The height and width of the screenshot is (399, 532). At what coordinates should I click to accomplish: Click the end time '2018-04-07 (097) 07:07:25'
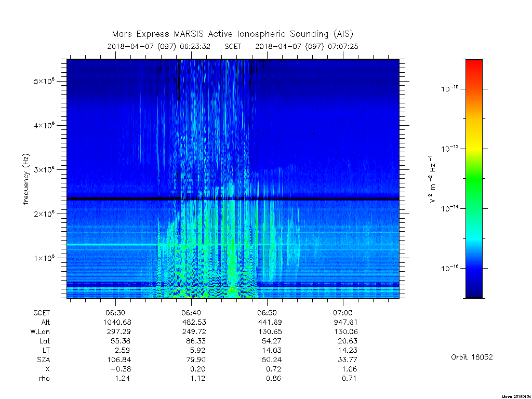click(307, 46)
